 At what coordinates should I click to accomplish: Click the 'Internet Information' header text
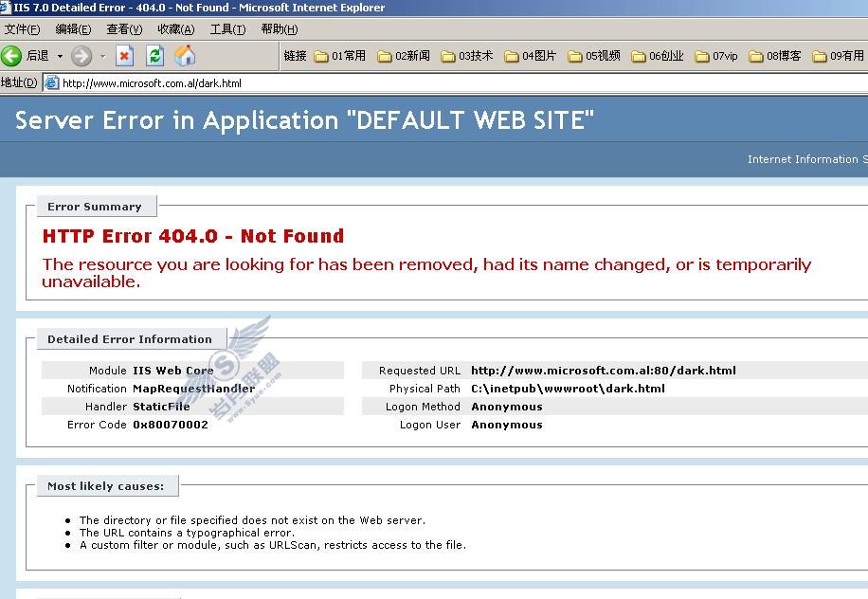pyautogui.click(x=807, y=159)
